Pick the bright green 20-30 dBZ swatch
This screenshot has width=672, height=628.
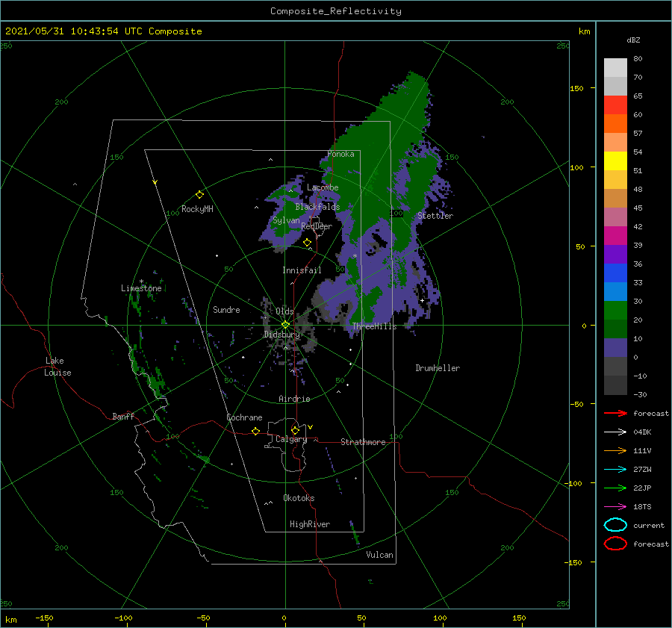615,311
